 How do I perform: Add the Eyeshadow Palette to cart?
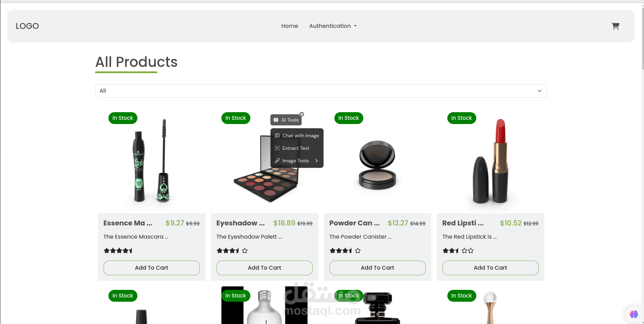click(x=264, y=268)
